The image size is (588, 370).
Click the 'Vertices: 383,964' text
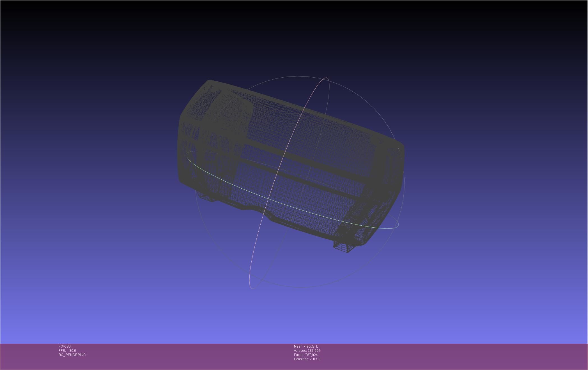coord(307,351)
